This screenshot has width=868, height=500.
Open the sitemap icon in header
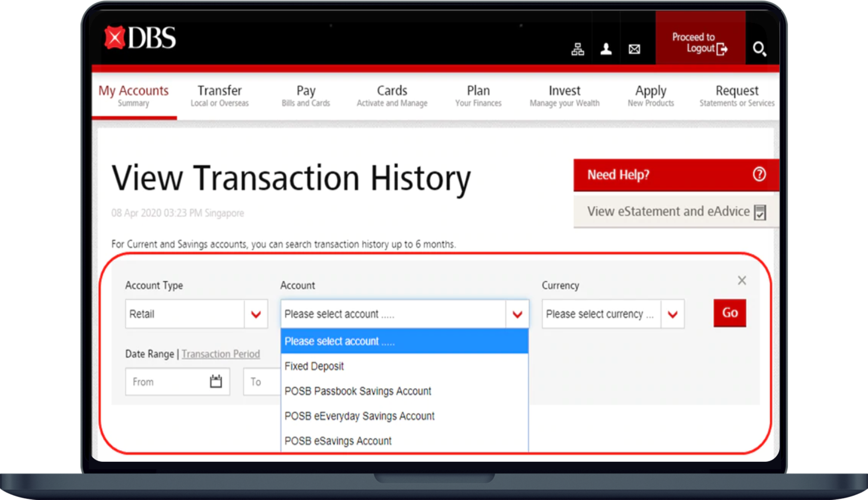[578, 49]
